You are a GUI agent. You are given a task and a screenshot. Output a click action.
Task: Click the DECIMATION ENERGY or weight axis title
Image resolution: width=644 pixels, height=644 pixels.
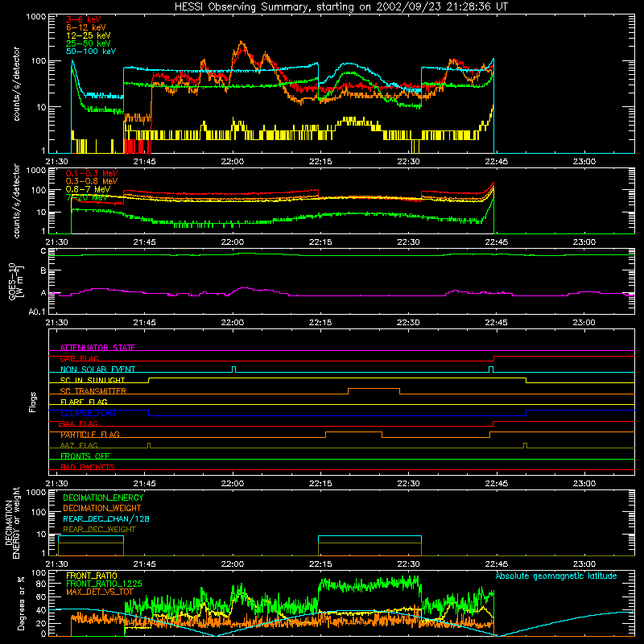12,523
